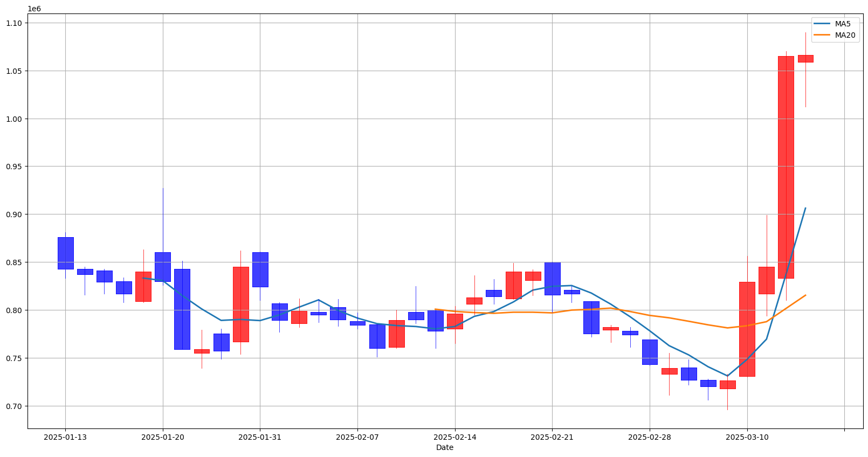
Task: Click the 0.85 y-axis tick label
Action: tap(15, 262)
